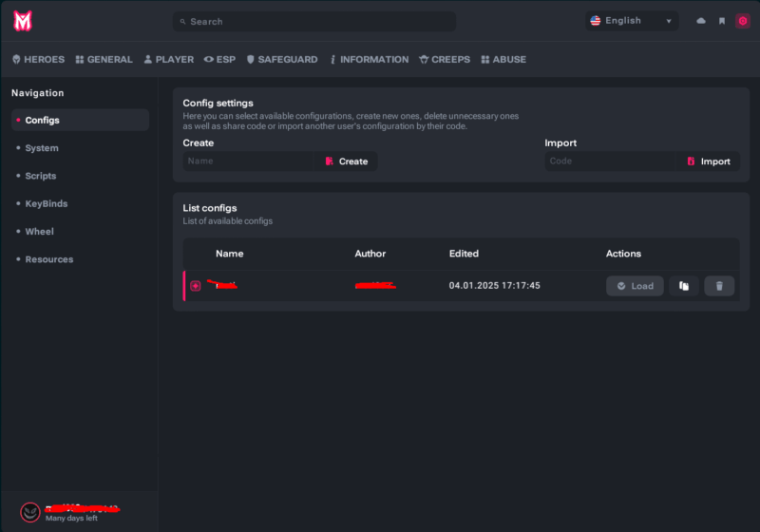The width and height of the screenshot is (760, 532).
Task: Click the Actions column header
Action: point(623,254)
